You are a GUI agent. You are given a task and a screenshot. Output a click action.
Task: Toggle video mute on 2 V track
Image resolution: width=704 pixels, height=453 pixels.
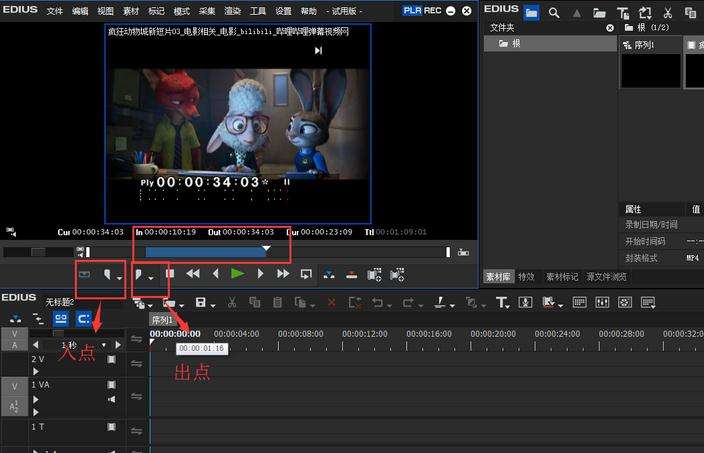pyautogui.click(x=111, y=359)
